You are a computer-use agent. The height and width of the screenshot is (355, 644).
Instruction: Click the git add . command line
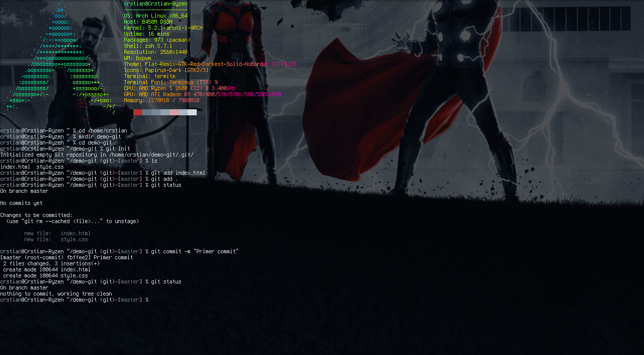tap(89, 179)
